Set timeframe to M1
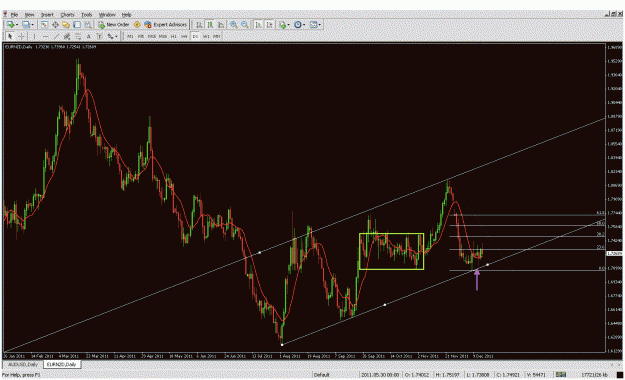The width and height of the screenshot is (625, 380). coord(130,36)
